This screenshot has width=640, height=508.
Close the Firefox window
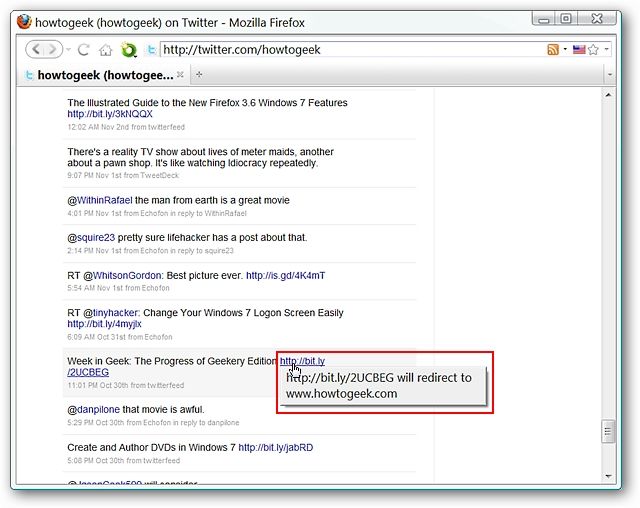pos(597,19)
